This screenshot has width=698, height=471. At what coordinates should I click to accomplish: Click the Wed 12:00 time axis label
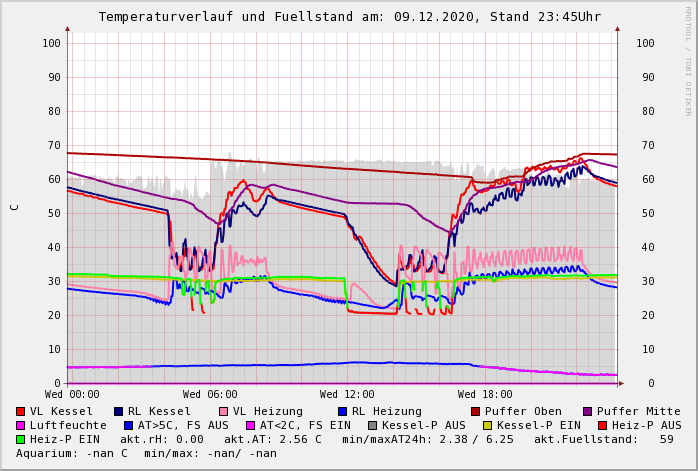347,395
